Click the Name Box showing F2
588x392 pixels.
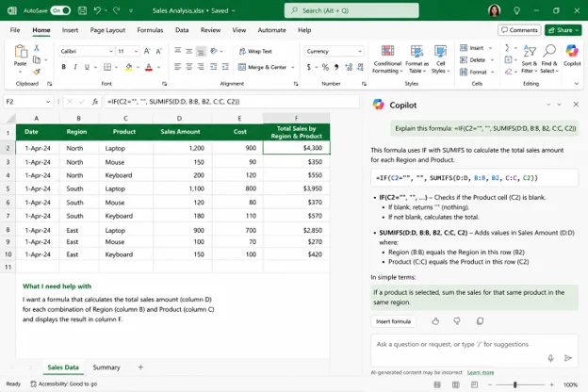[x=27, y=101]
